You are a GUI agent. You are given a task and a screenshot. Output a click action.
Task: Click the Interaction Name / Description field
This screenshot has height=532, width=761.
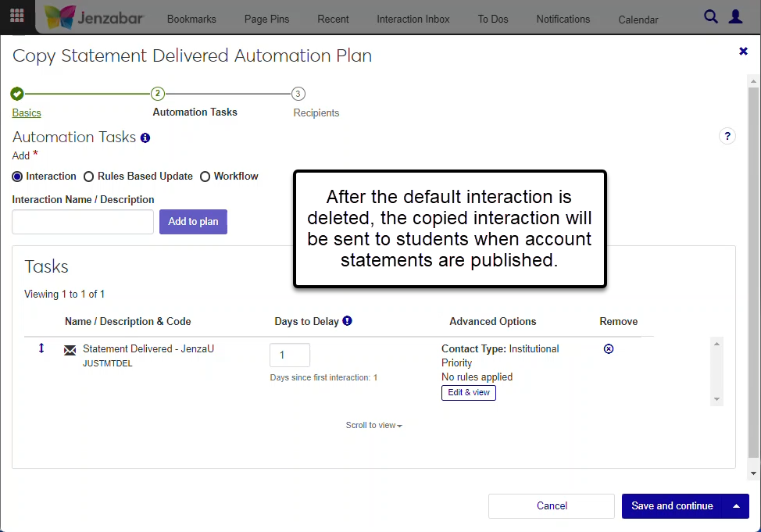(83, 222)
